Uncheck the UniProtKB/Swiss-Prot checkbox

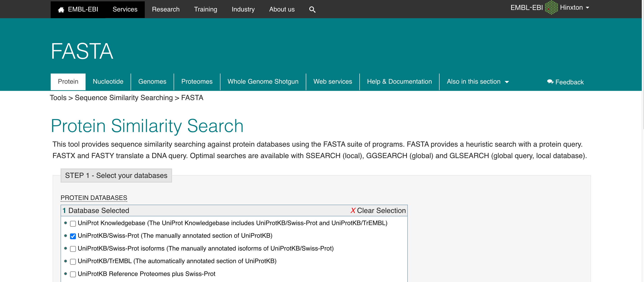73,236
